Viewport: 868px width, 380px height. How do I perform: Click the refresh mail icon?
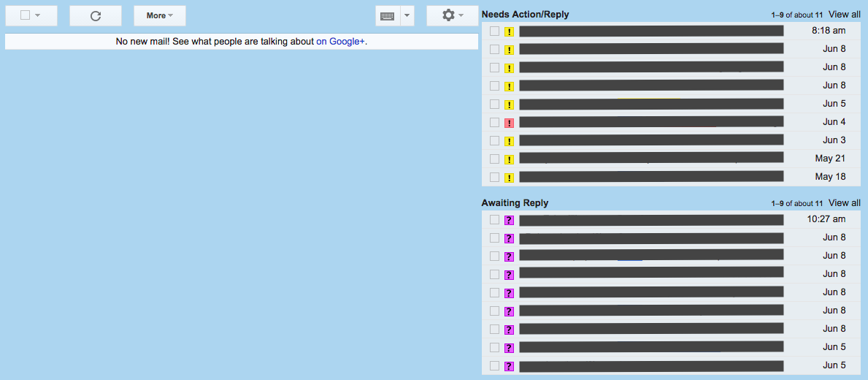pos(95,16)
